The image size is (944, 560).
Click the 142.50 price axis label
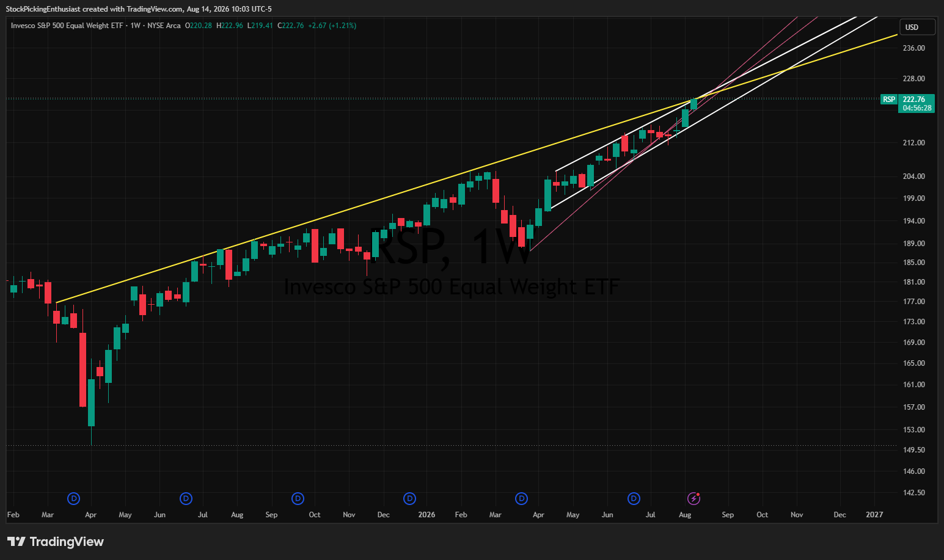[x=913, y=493]
